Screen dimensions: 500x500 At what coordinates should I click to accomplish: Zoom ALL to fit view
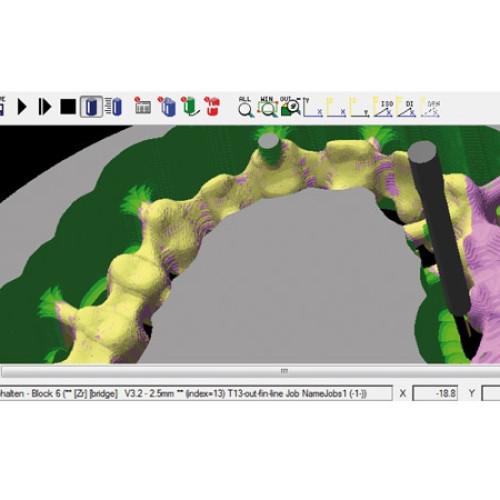246,107
